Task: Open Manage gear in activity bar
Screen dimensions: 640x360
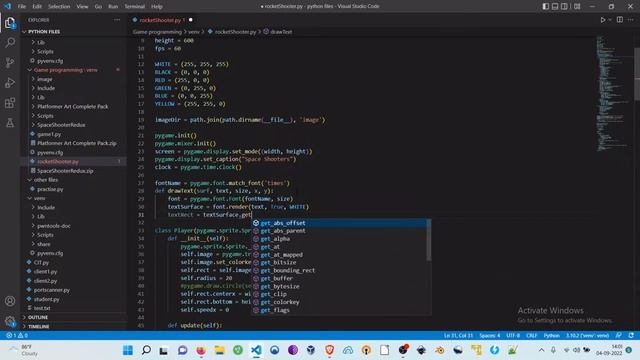Action: (x=10, y=321)
